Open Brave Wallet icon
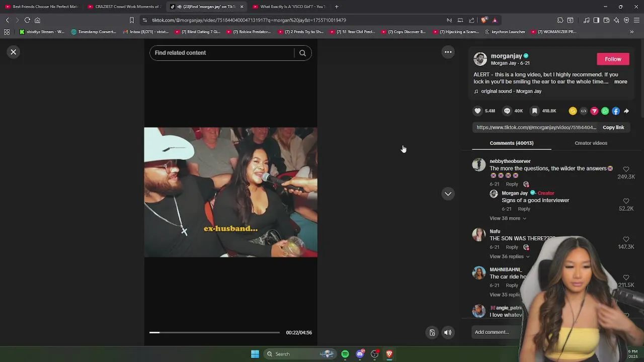The width and height of the screenshot is (644, 362). (x=606, y=20)
